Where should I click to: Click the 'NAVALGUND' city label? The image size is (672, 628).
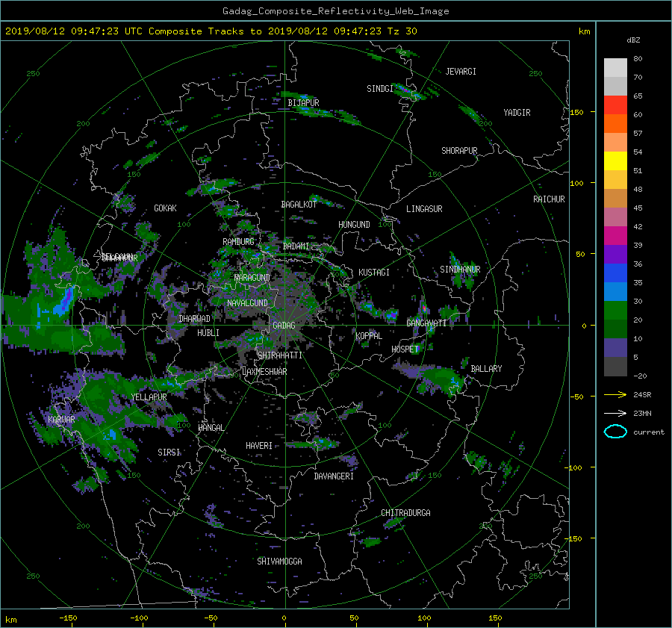[x=247, y=303]
